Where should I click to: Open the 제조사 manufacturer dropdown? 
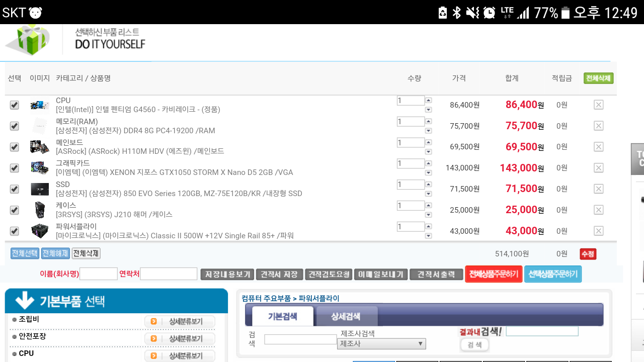coord(381,344)
